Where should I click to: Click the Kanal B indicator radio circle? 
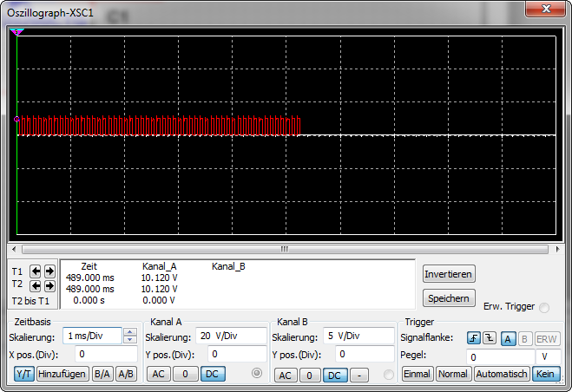click(389, 375)
